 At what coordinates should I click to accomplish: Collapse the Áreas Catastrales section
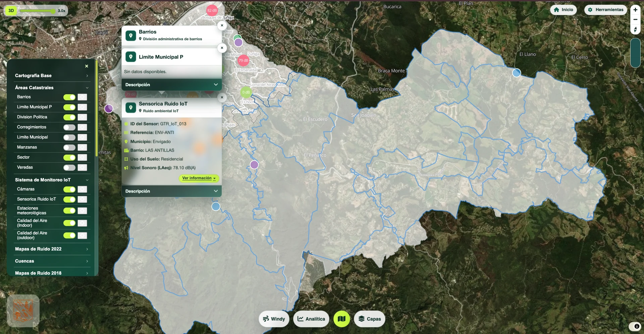pyautogui.click(x=87, y=88)
